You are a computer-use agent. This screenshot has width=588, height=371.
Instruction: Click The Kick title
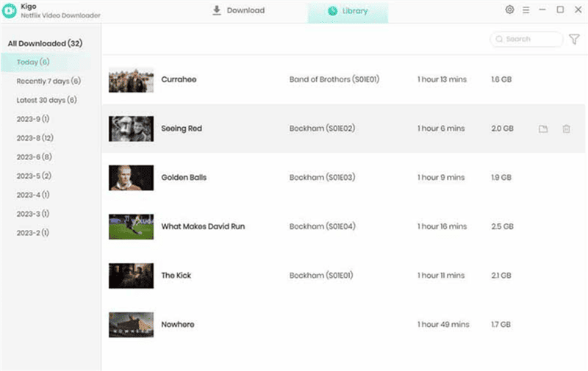(x=176, y=275)
